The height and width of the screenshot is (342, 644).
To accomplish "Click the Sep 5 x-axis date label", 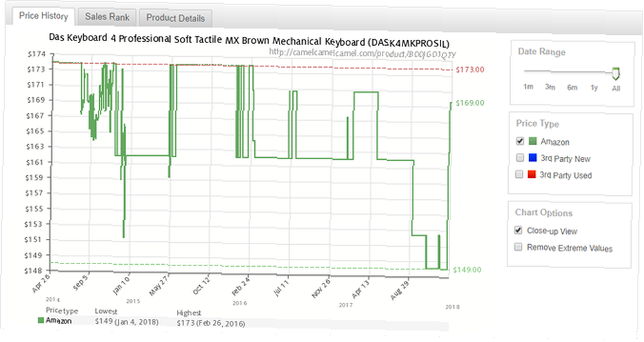I will tap(80, 283).
